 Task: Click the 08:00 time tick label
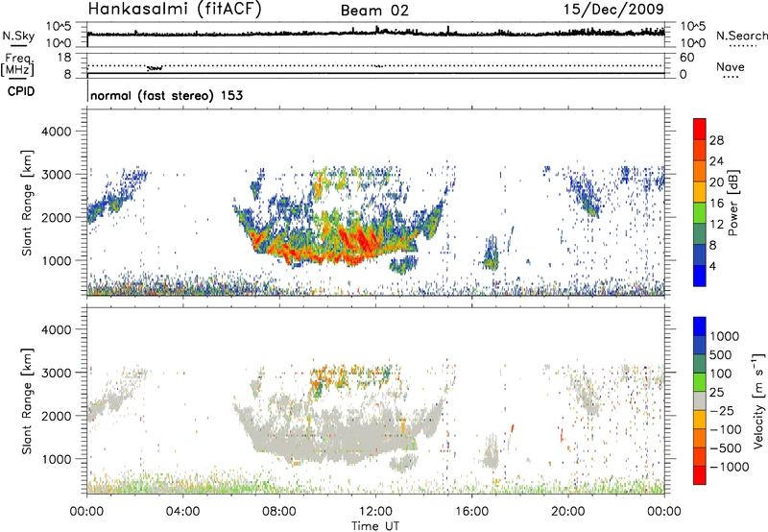pos(279,512)
